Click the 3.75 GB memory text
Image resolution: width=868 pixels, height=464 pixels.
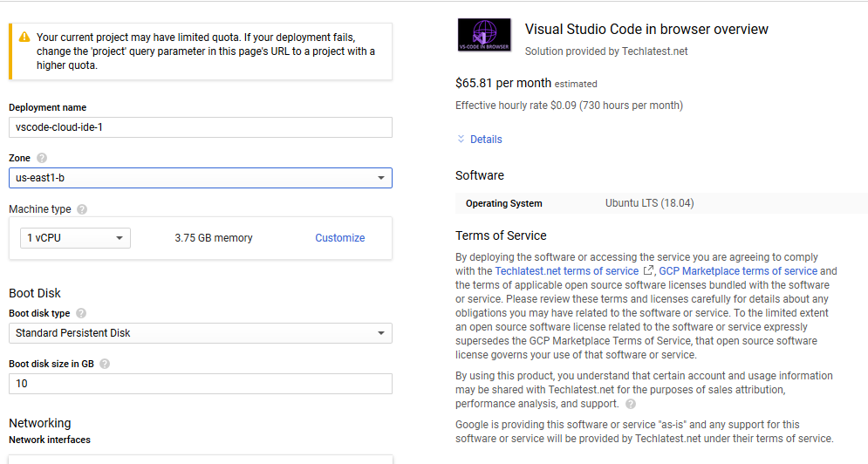(x=214, y=238)
